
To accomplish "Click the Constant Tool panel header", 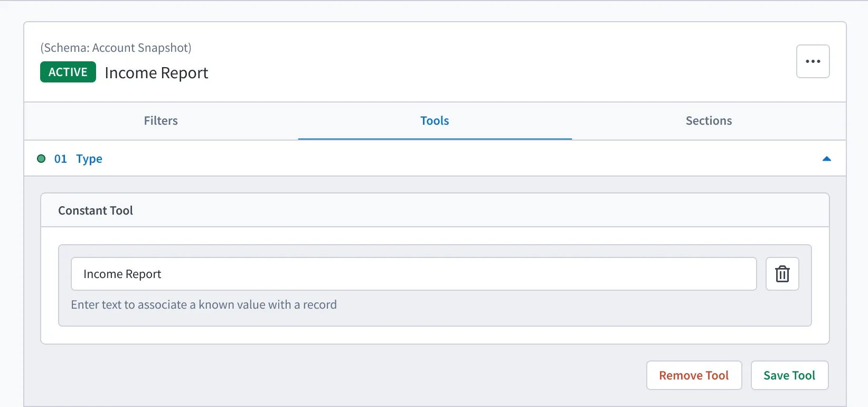I will click(x=435, y=210).
